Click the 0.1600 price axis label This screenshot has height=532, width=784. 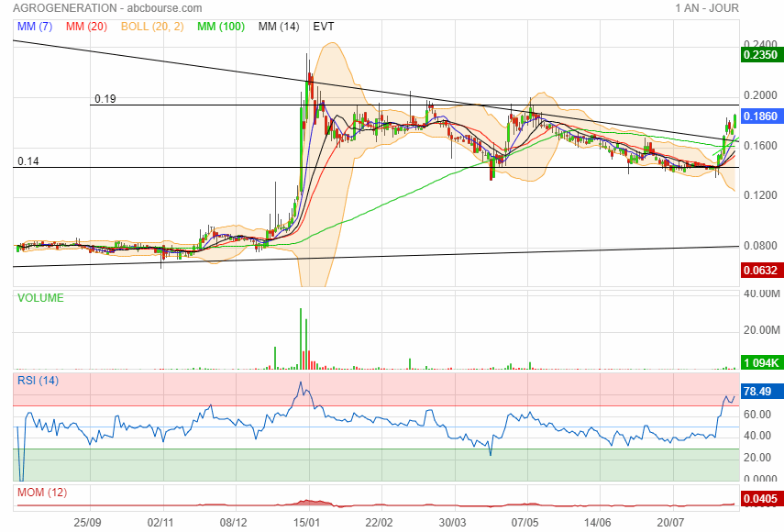(760, 146)
